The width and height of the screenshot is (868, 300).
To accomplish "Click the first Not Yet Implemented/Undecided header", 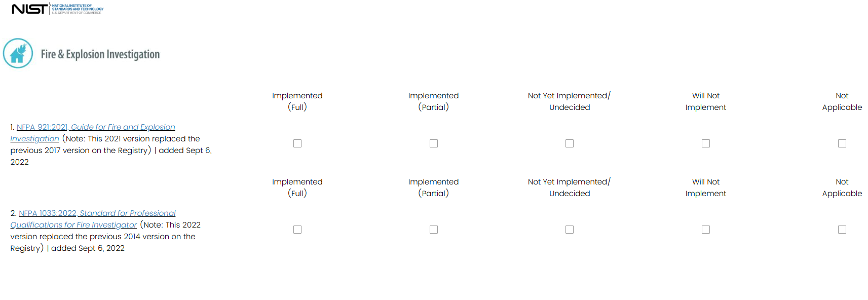I will tap(570, 101).
